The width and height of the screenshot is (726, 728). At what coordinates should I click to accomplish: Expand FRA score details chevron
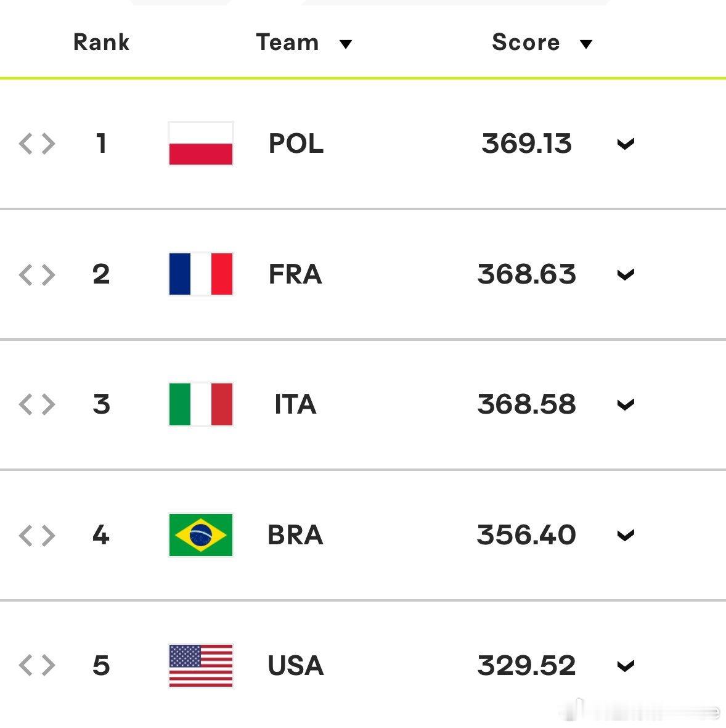coord(626,274)
